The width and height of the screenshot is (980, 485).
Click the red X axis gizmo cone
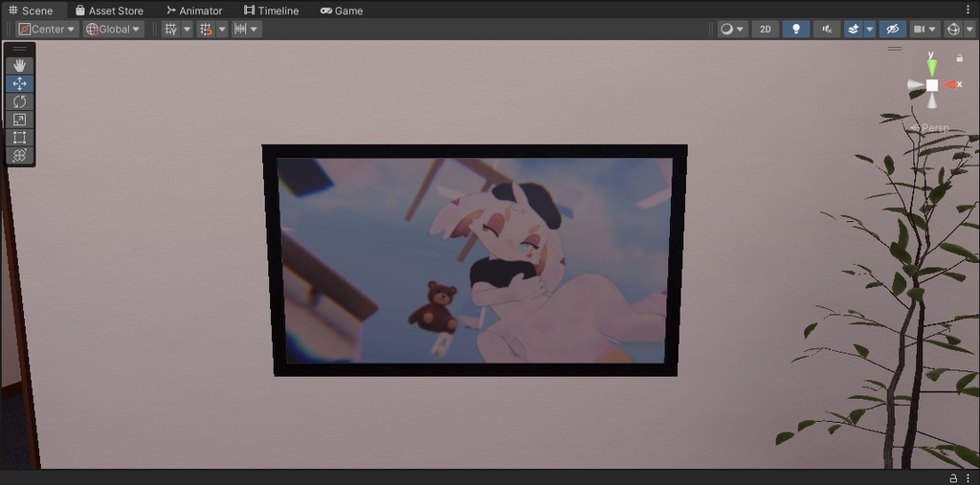click(x=950, y=84)
